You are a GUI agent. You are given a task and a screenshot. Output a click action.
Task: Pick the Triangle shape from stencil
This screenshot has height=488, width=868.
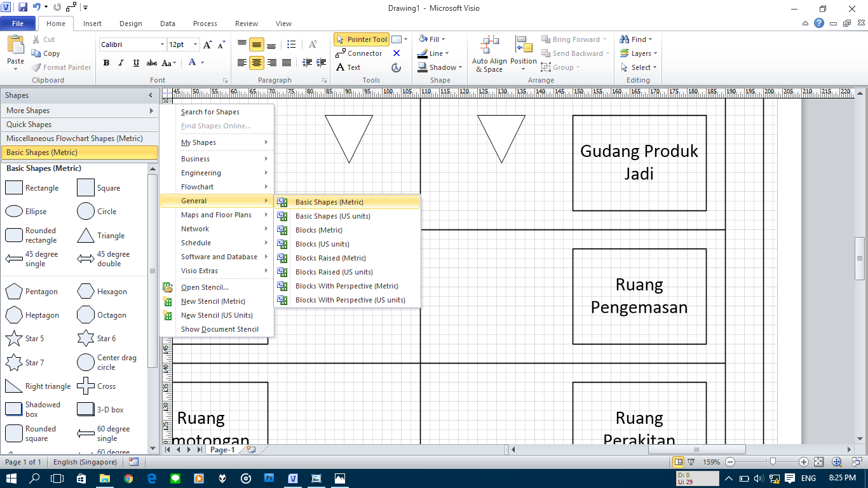tap(101, 236)
